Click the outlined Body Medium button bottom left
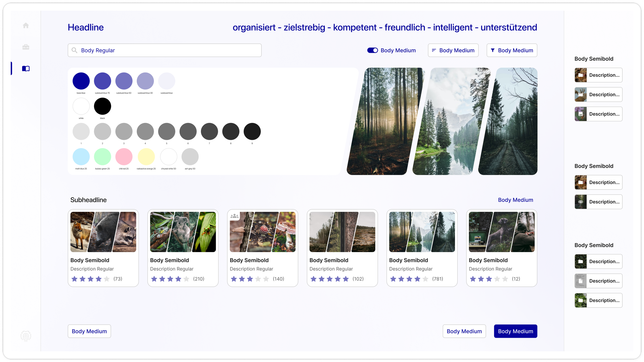This screenshot has width=644, height=362. 89,331
